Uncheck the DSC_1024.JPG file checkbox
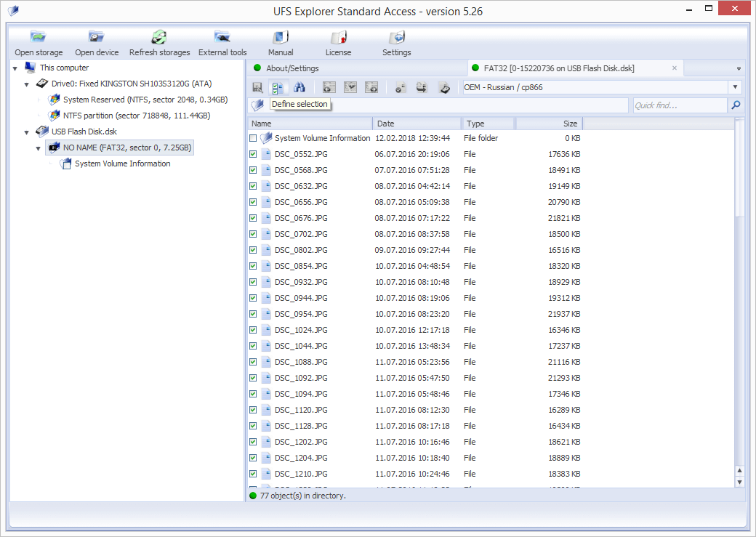This screenshot has height=537, width=756. 253,330
